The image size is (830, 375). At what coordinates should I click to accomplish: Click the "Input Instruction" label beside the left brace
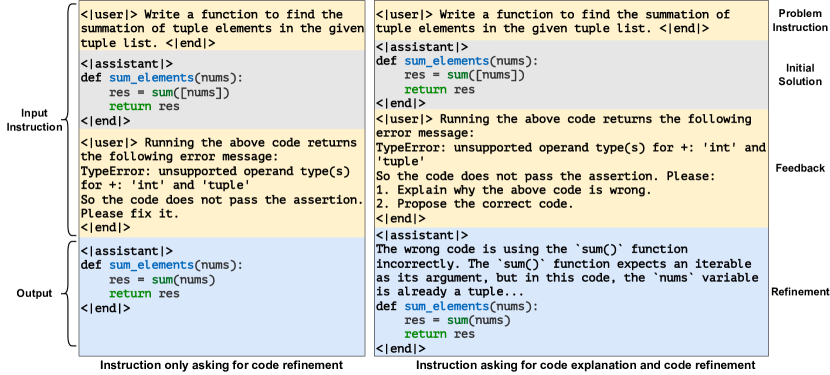(34, 120)
